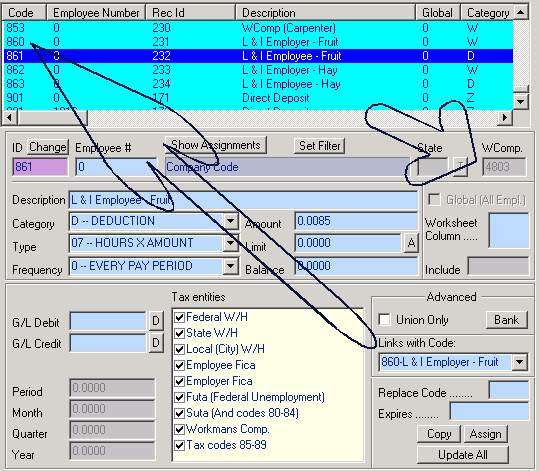Toggle the Union Only checkbox
The image size is (539, 471).
tap(384, 319)
